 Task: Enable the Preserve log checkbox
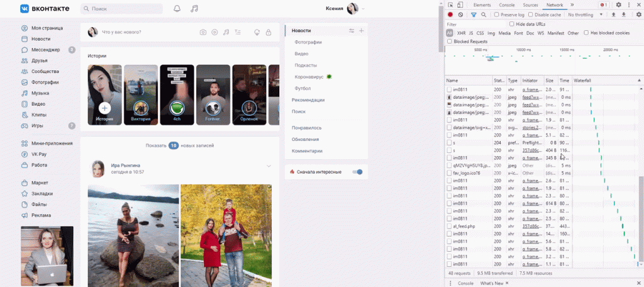click(x=497, y=14)
